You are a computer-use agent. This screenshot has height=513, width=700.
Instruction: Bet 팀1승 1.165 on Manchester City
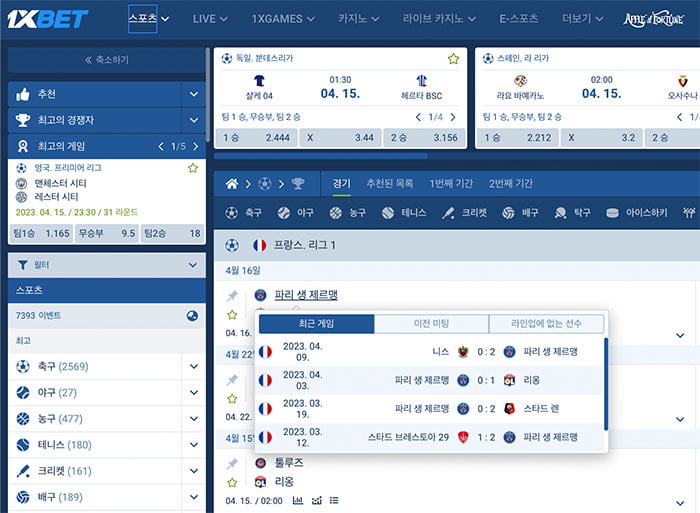41,234
